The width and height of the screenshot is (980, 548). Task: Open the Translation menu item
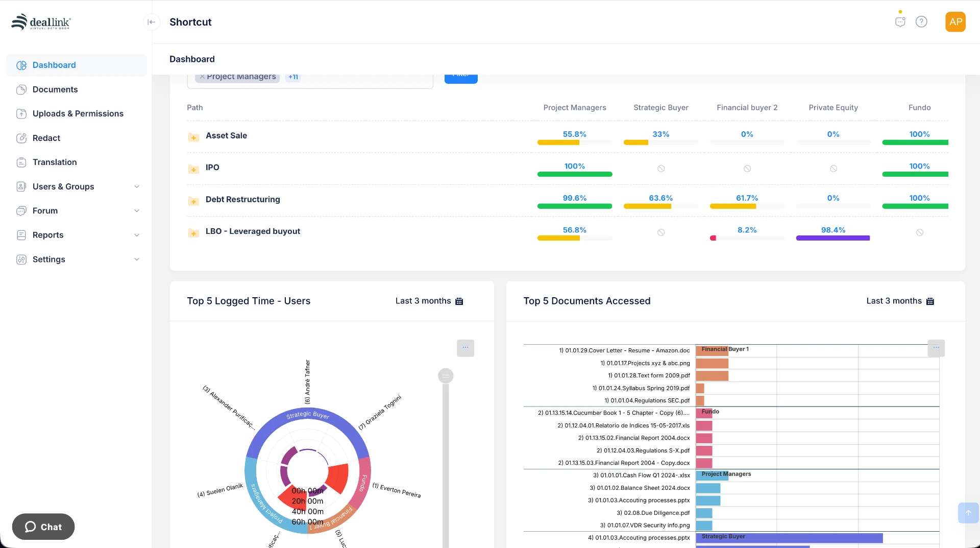(x=77, y=162)
